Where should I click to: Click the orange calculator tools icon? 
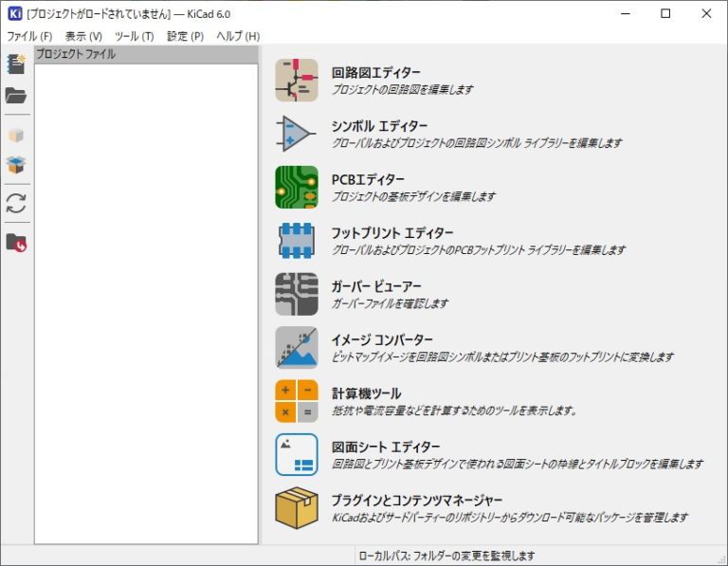[296, 400]
